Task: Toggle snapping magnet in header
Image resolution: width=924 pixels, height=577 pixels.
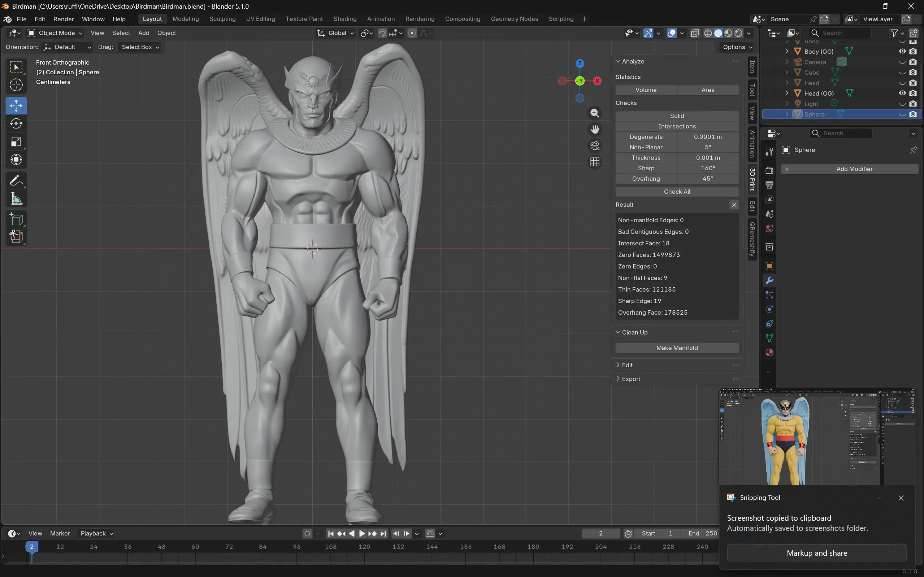Action: point(382,33)
